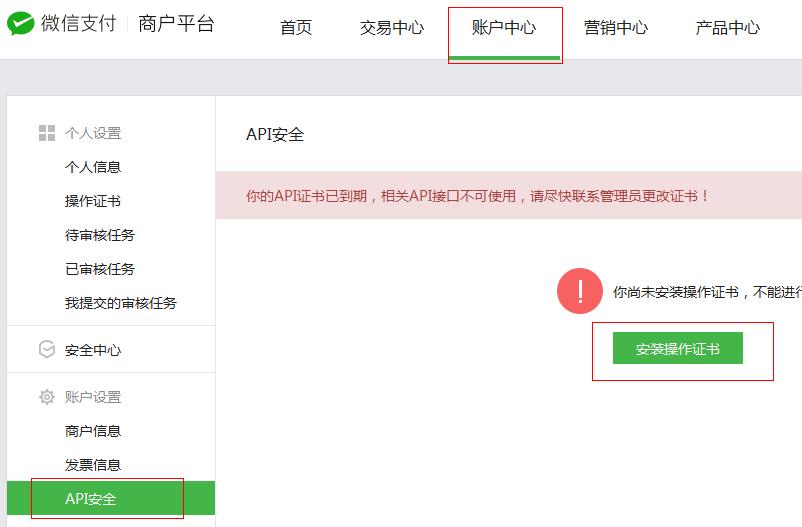Open 已审核任务 sidebar item
802x527 pixels.
tap(100, 269)
